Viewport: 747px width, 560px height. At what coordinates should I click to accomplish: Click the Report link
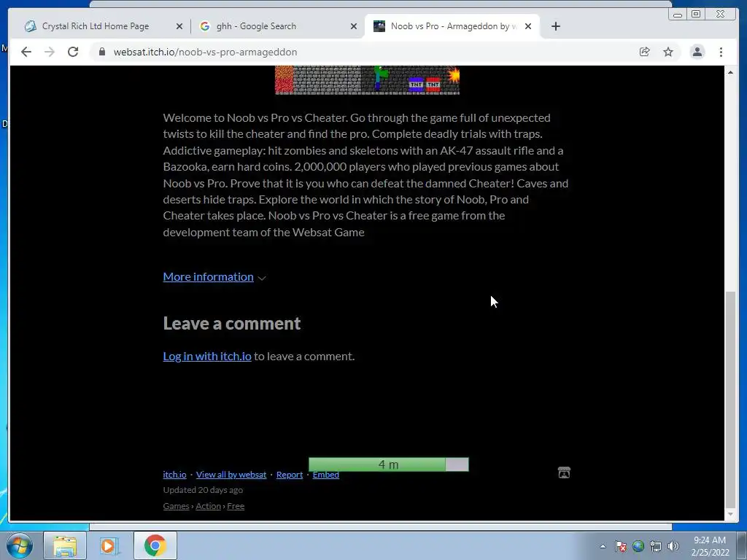point(289,474)
